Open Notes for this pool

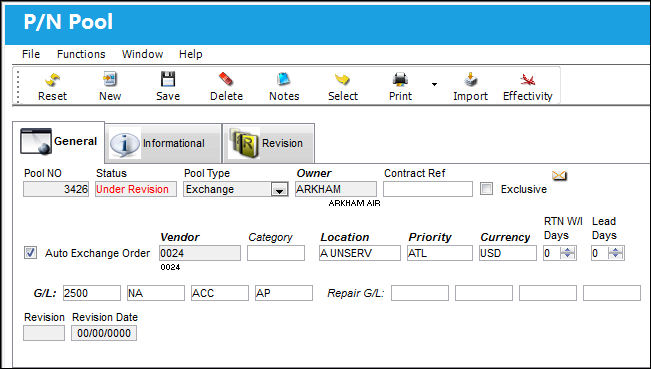click(284, 79)
